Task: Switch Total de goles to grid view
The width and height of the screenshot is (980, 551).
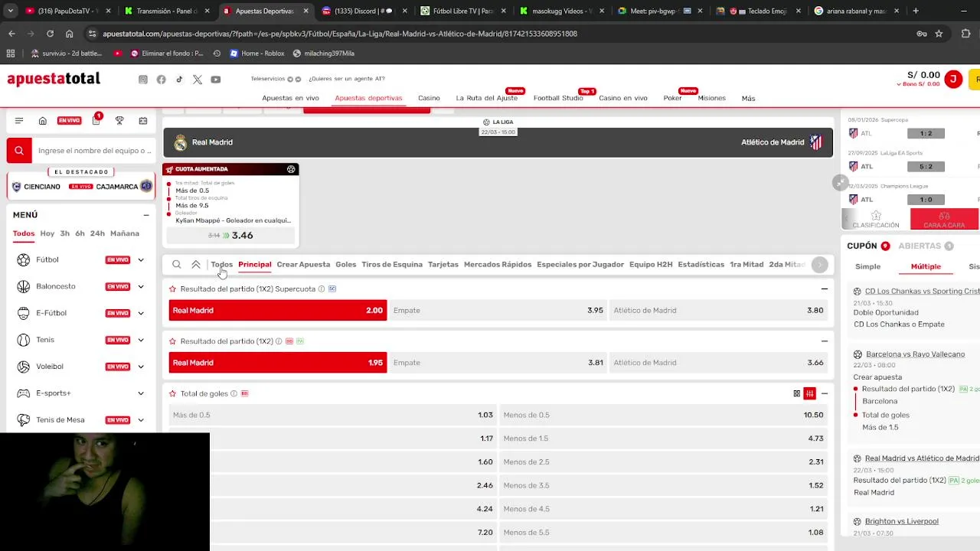Action: pos(797,393)
